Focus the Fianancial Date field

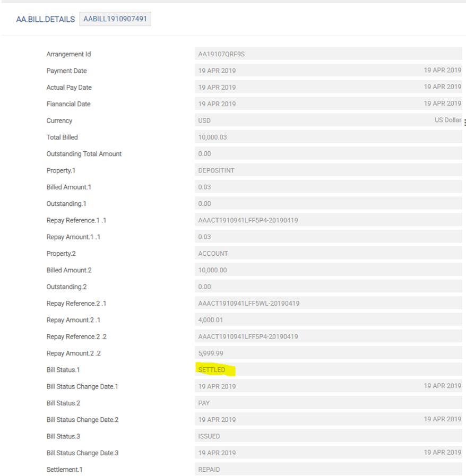(328, 104)
